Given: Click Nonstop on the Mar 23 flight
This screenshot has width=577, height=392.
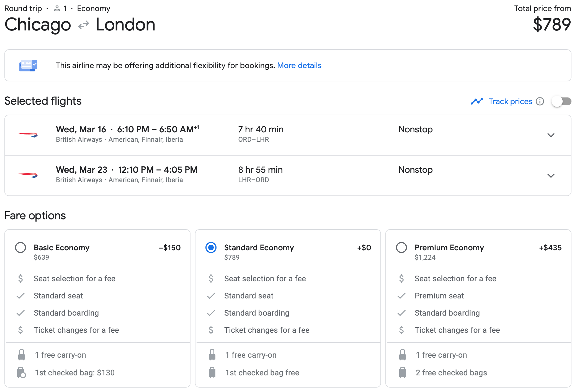Looking at the screenshot, I should [416, 170].
